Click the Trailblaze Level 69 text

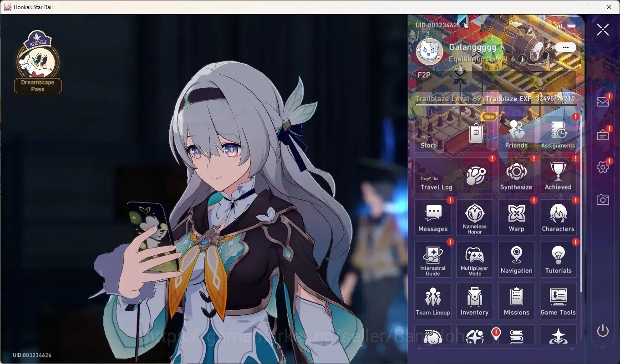coord(448,98)
